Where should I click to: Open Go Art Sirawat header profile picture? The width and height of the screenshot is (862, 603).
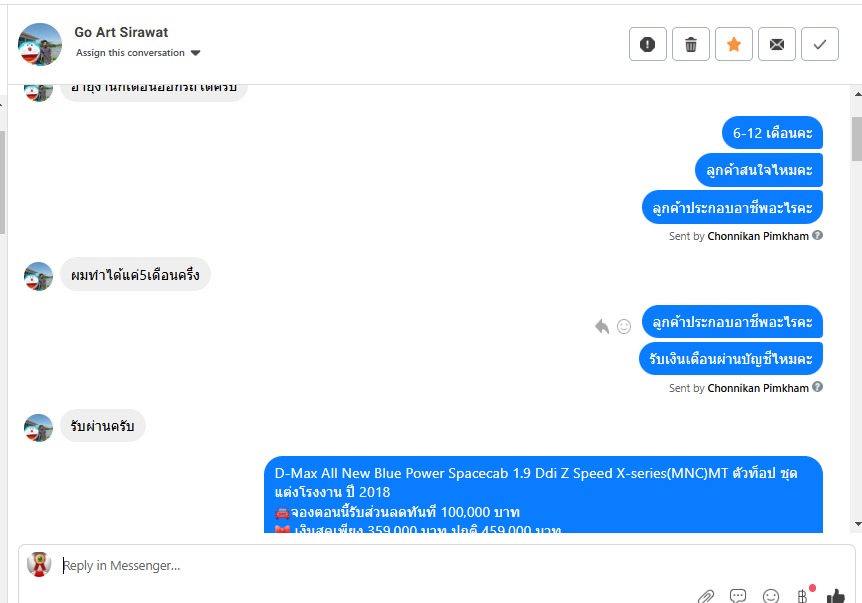pos(40,45)
